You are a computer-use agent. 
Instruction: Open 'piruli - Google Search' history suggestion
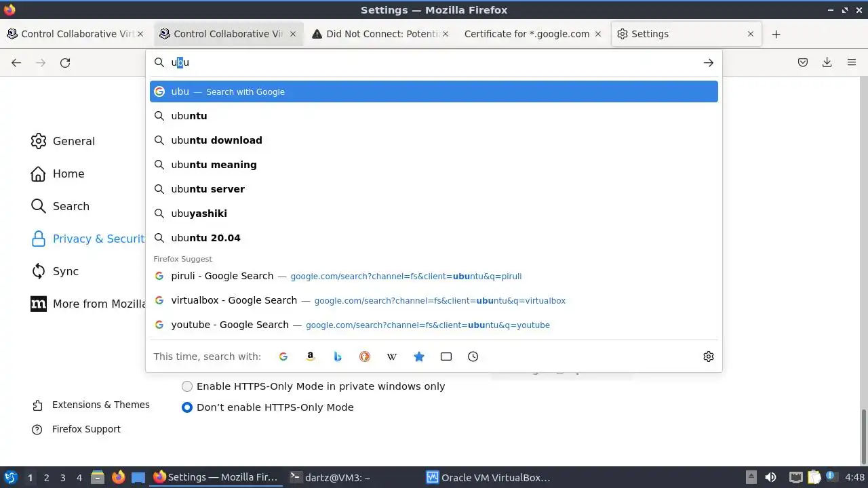(434, 276)
